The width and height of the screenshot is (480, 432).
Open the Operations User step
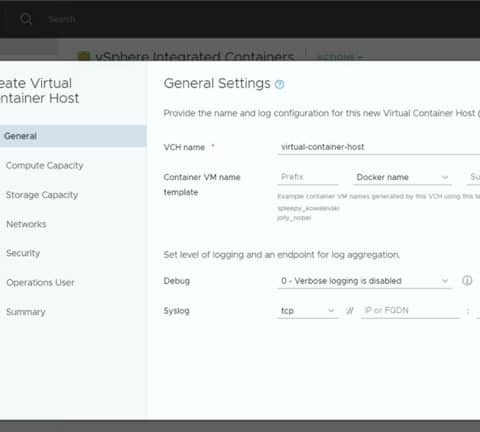40,282
